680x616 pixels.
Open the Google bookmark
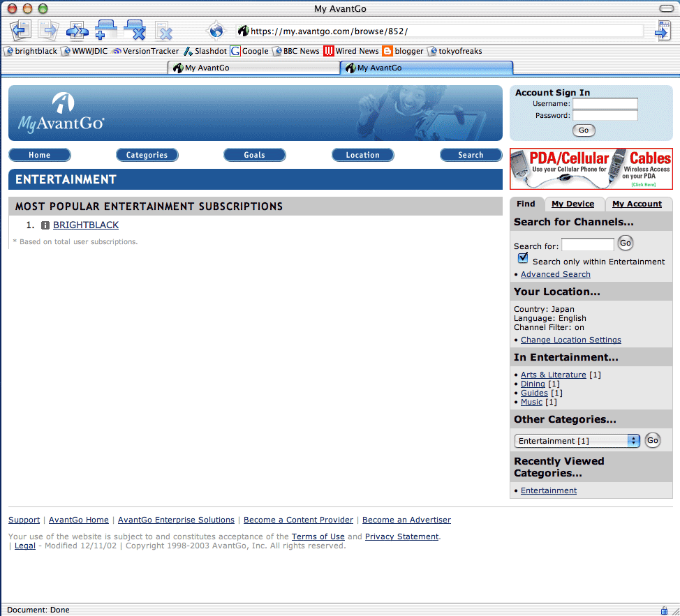[249, 51]
